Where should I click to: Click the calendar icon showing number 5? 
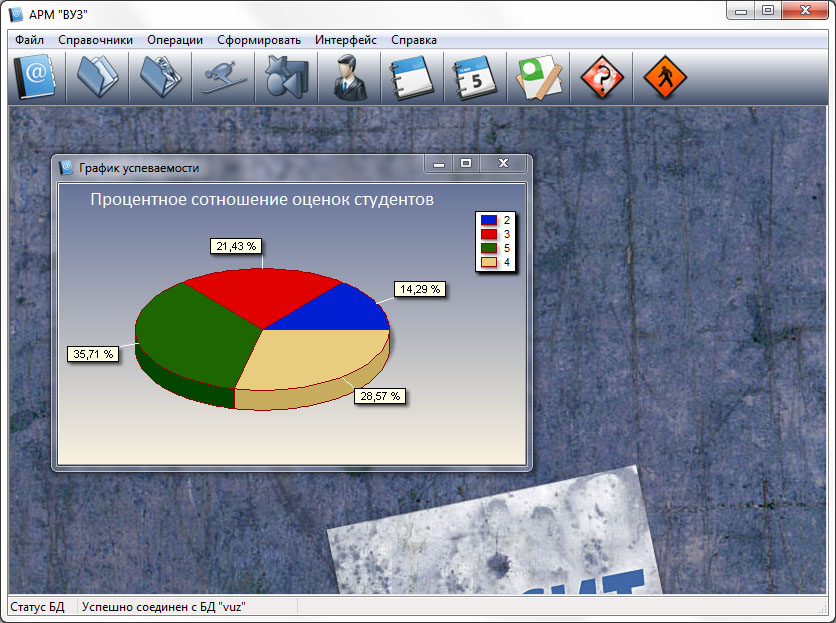[x=474, y=77]
